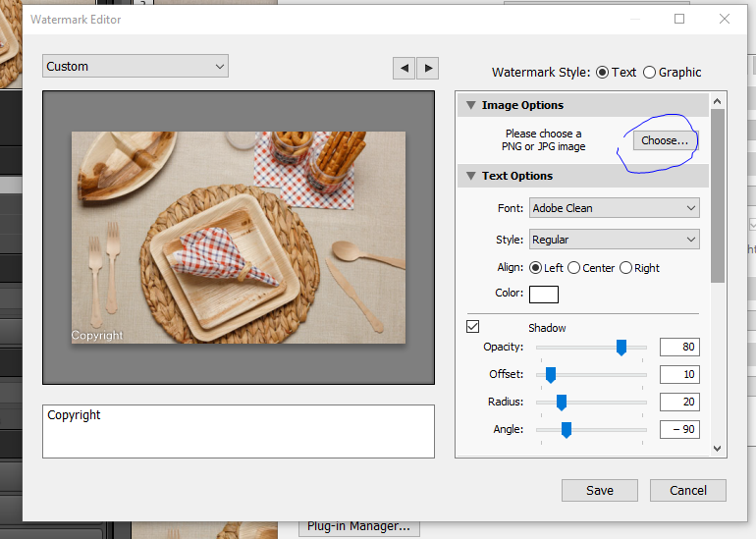Disable the Shadow checkbox
This screenshot has height=539, width=756.
tap(472, 327)
